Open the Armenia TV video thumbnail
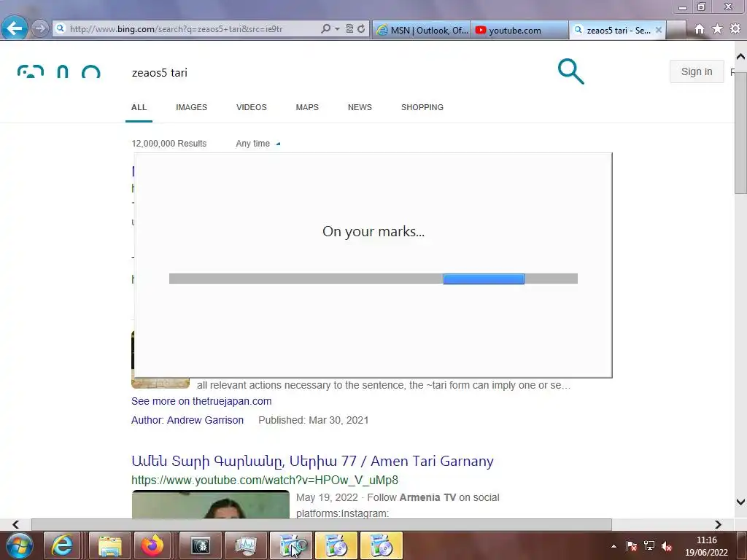Image resolution: width=747 pixels, height=560 pixels. click(x=211, y=505)
